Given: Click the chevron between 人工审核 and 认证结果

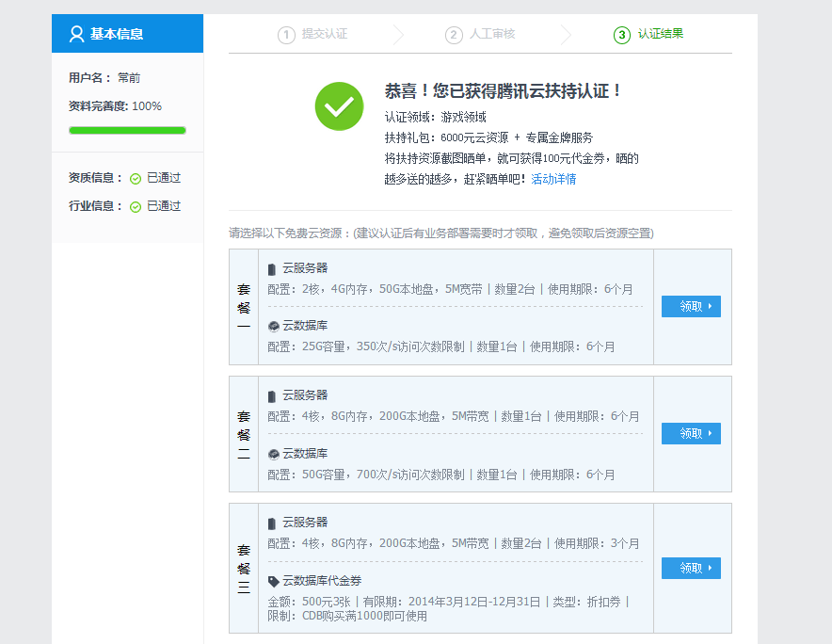Looking at the screenshot, I should [x=567, y=35].
